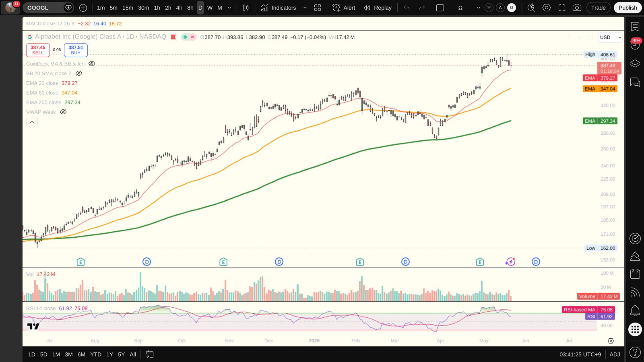The image size is (644, 362).
Task: Select the 1m timeframe
Action: click(101, 8)
